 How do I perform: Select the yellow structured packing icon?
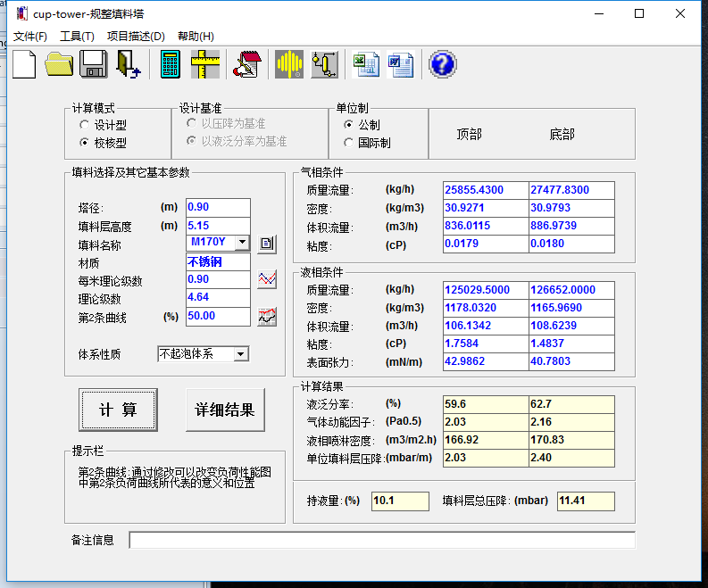289,64
